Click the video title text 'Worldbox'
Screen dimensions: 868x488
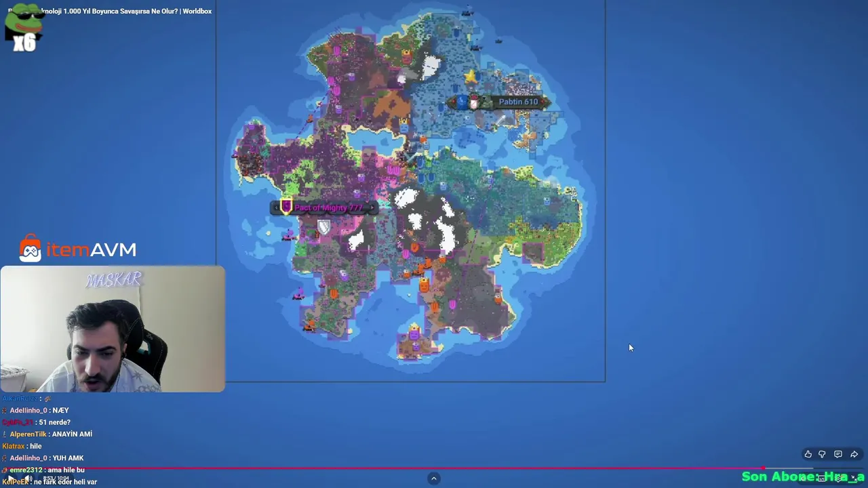pyautogui.click(x=197, y=11)
